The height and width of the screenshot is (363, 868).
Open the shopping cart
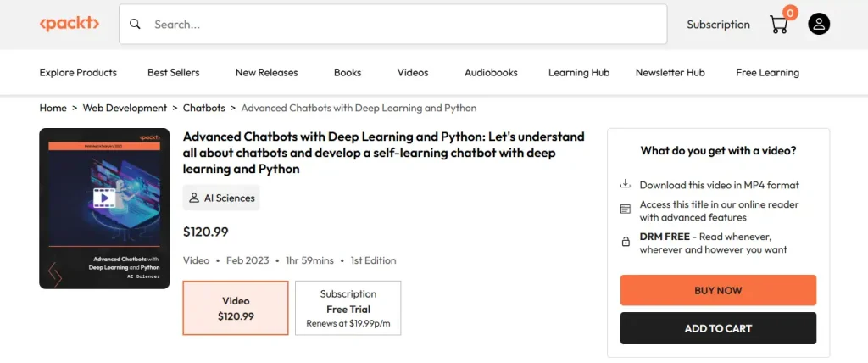779,25
